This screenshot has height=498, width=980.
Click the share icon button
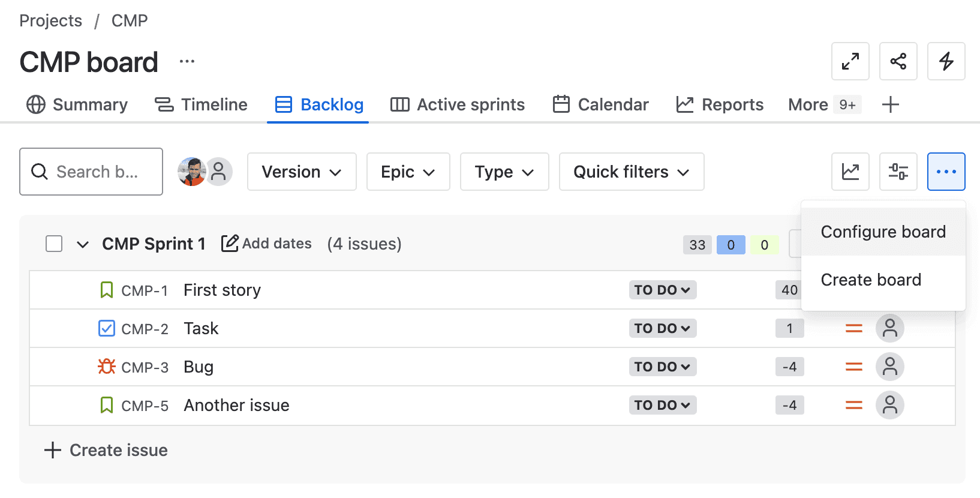(898, 61)
